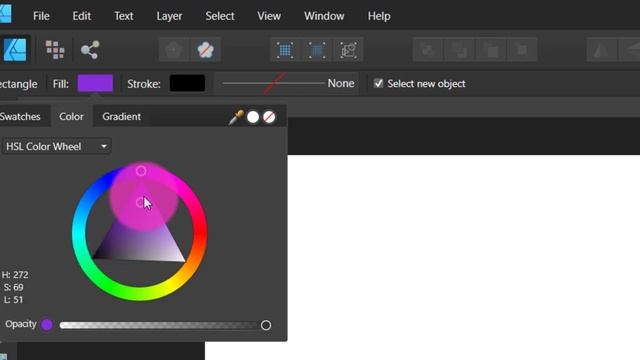
Task: Open the File menu
Action: pos(41,16)
